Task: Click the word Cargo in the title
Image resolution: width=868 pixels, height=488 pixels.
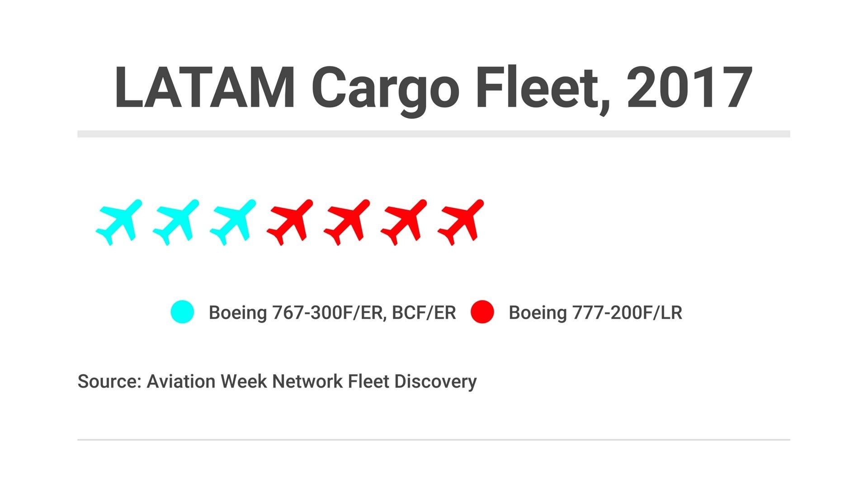Action: (x=385, y=88)
